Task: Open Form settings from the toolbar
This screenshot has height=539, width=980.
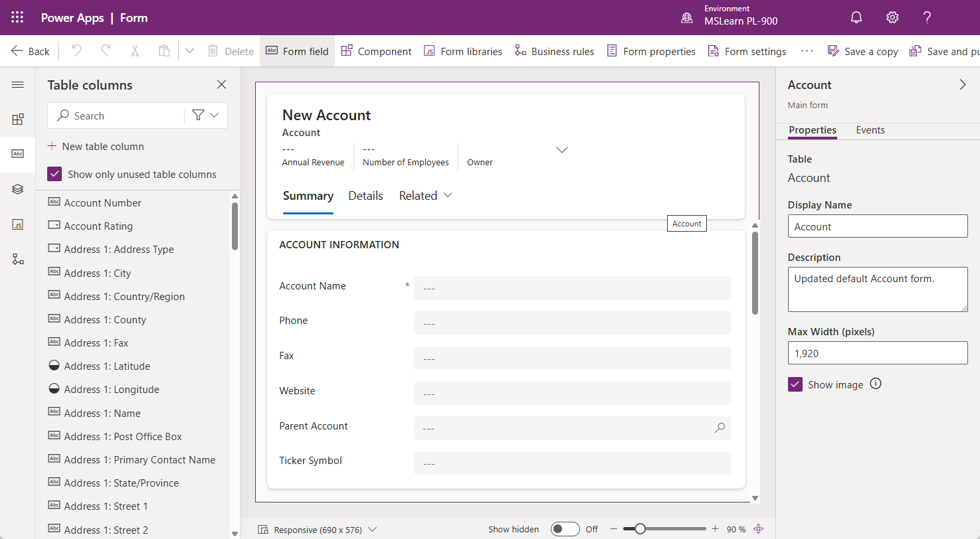Action: click(x=747, y=51)
